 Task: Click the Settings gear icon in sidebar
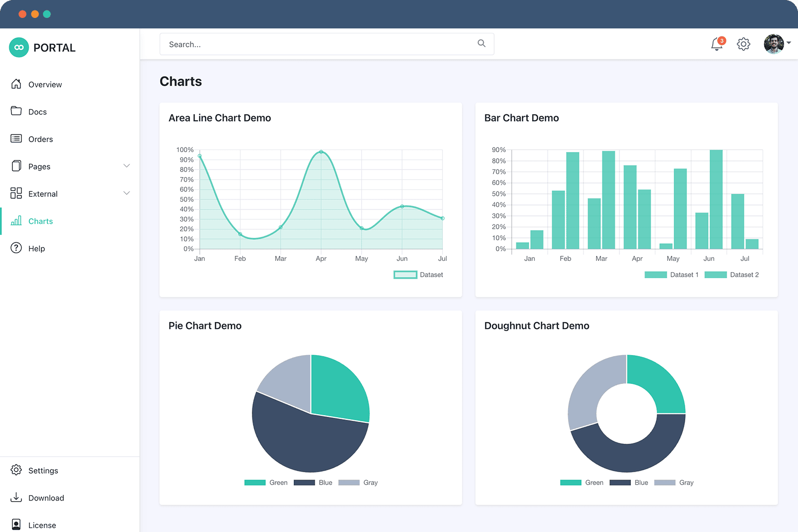[x=16, y=470]
